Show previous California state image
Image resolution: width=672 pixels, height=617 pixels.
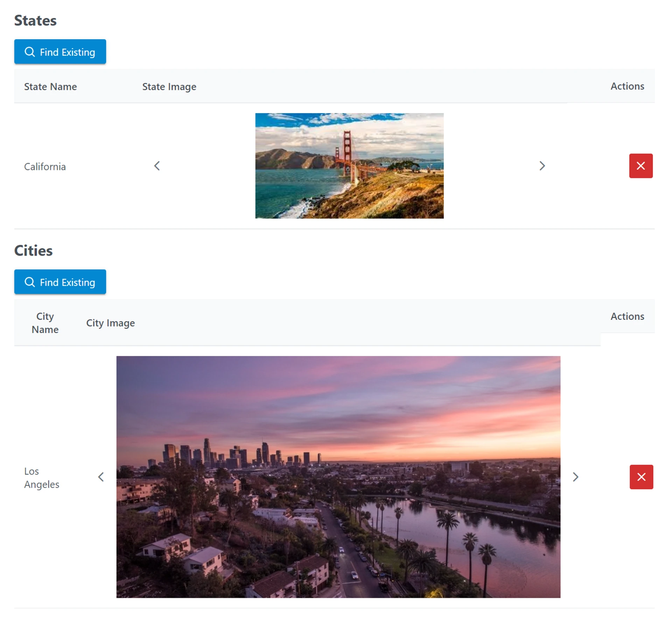[x=157, y=166]
